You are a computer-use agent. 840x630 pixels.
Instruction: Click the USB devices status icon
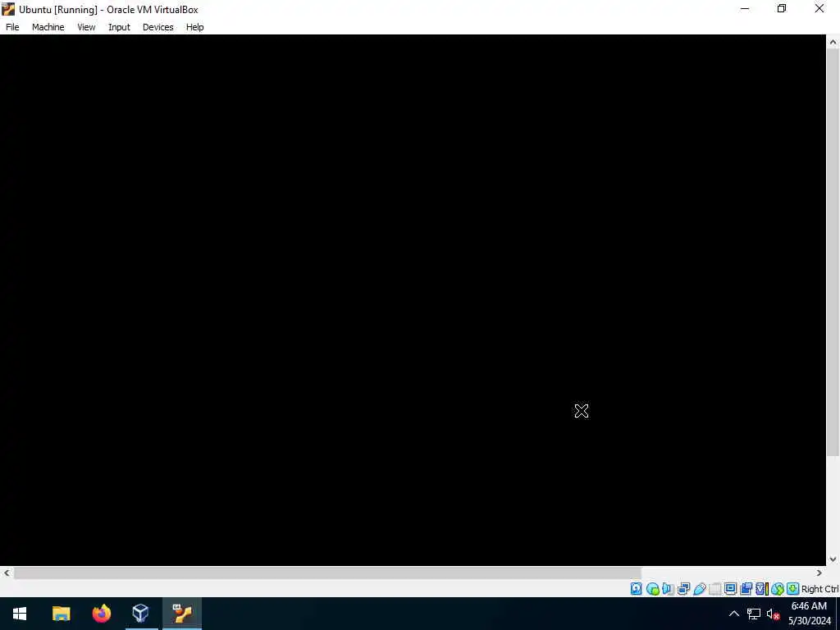point(699,589)
